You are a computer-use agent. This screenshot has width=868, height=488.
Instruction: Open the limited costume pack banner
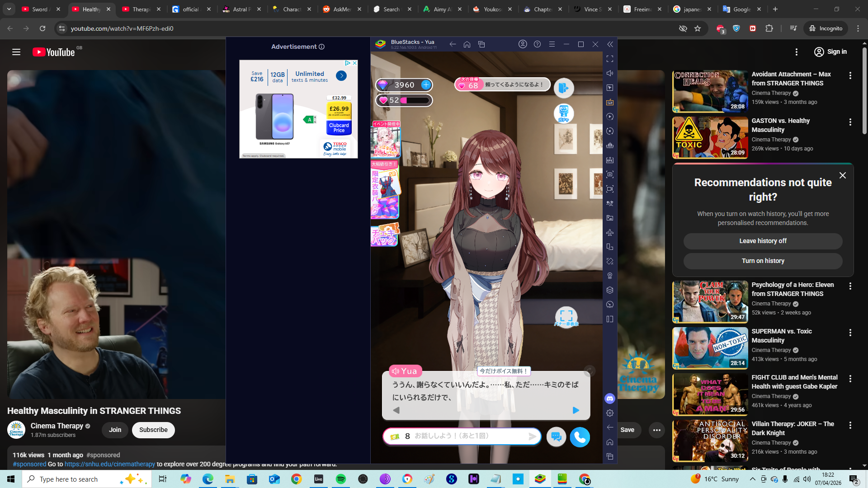(x=385, y=190)
